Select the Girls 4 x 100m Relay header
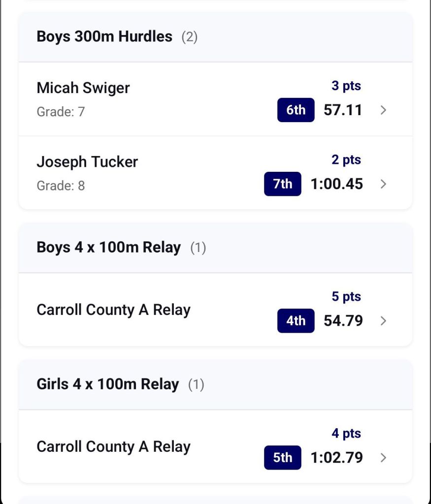Viewport: 431px width, 504px height. tap(108, 384)
